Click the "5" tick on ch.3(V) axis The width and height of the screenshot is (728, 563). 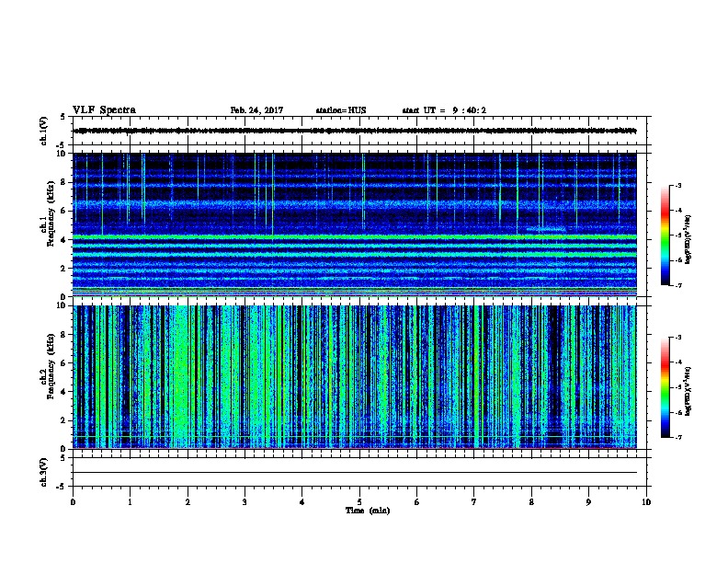point(63,458)
